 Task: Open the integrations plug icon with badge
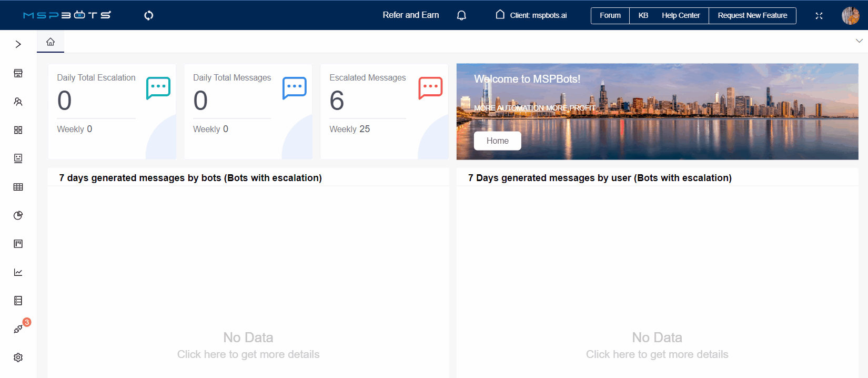(x=18, y=329)
